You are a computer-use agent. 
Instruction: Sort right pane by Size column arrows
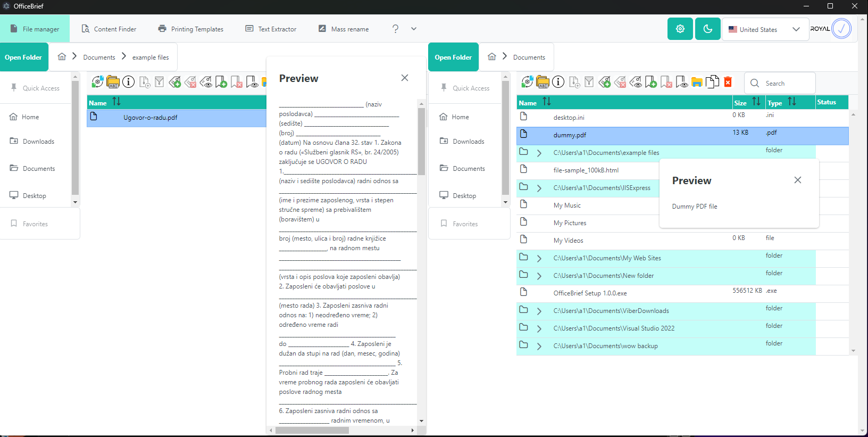pos(756,102)
